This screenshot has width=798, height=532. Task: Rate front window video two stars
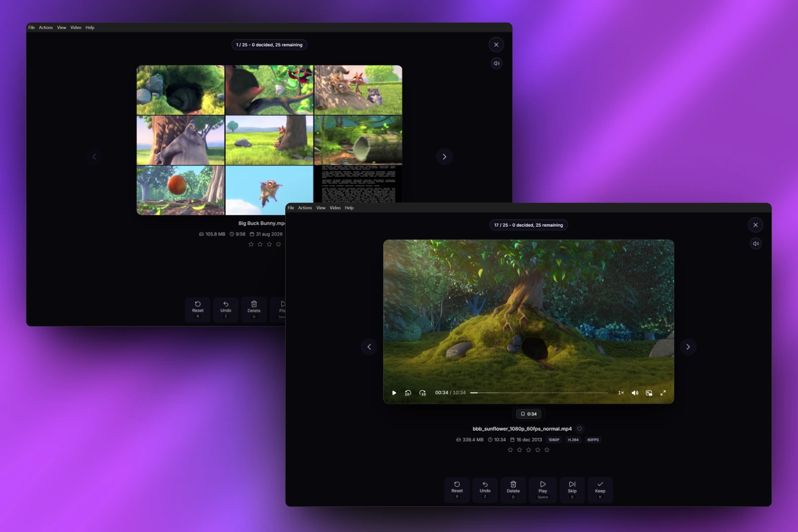[519, 450]
